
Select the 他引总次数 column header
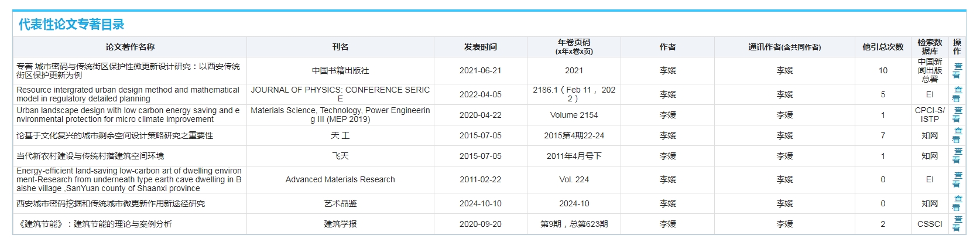[883, 47]
